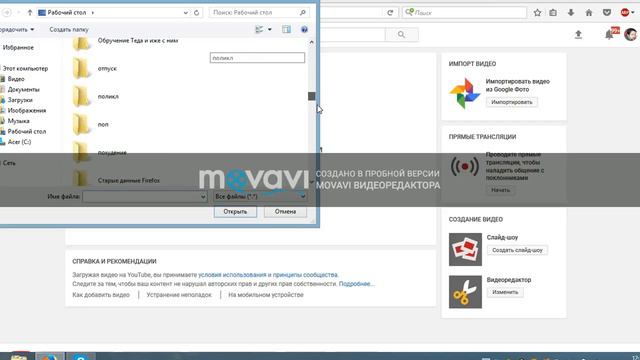Go up one folder level in file dialog
The width and height of the screenshot is (640, 360).
[x=29, y=13]
